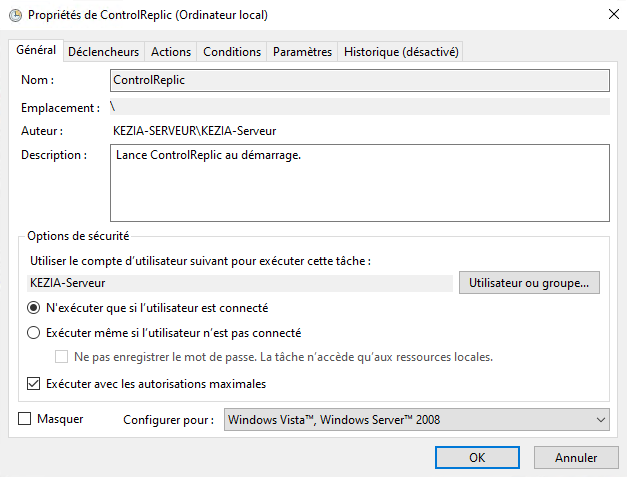Image resolution: width=627 pixels, height=477 pixels.
Task: Uncheck Exécuter avec les autorisations maximales
Action: 34,383
